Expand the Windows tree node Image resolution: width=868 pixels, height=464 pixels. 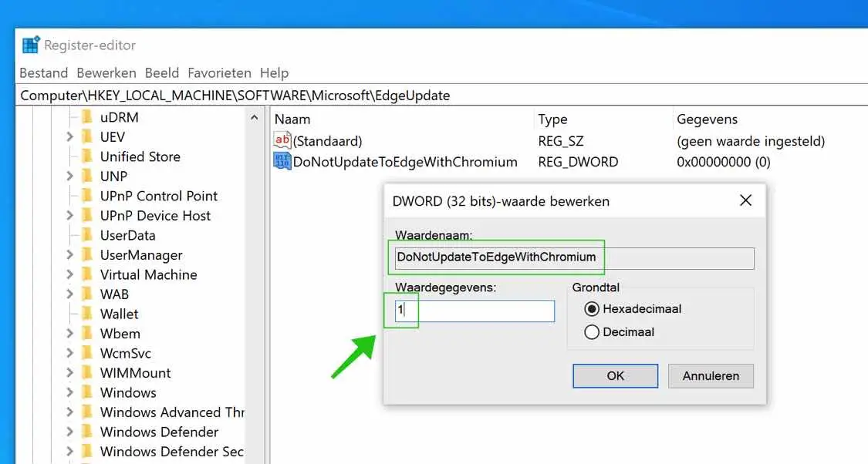[x=69, y=392]
